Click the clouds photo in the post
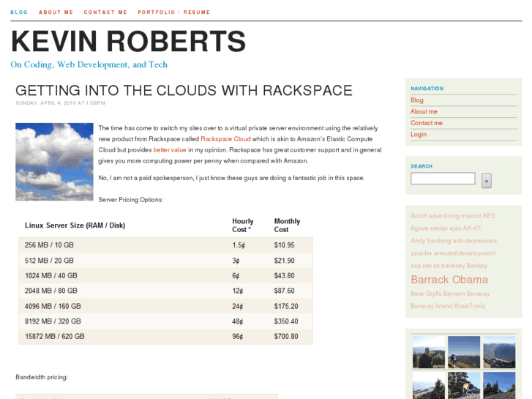532x399 pixels. coord(54,162)
